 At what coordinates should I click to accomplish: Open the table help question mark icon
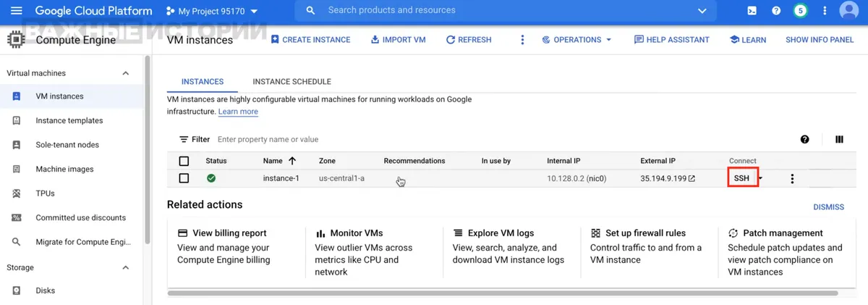805,139
